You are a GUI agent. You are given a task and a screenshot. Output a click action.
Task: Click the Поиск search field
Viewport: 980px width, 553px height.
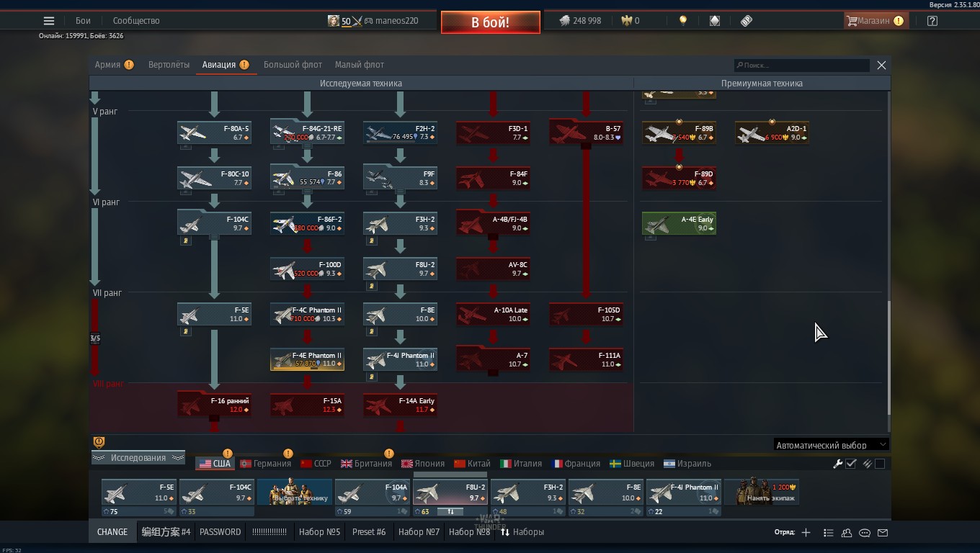point(802,66)
